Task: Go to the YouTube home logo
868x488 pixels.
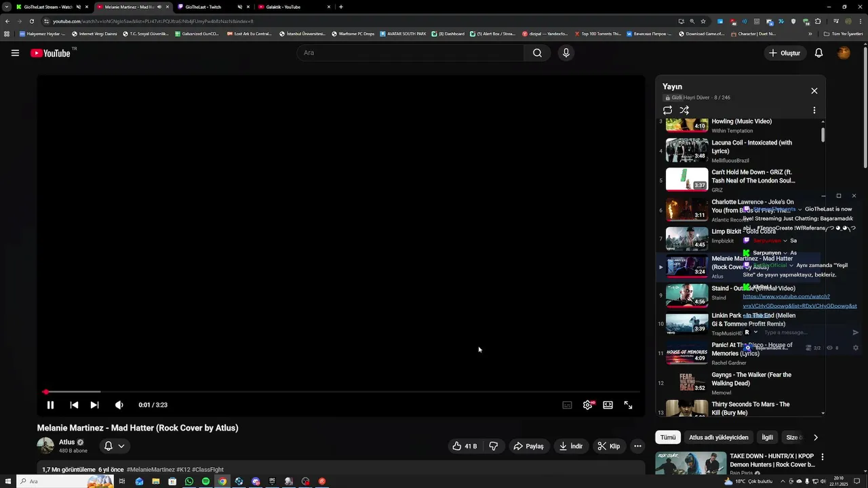Action: point(50,53)
